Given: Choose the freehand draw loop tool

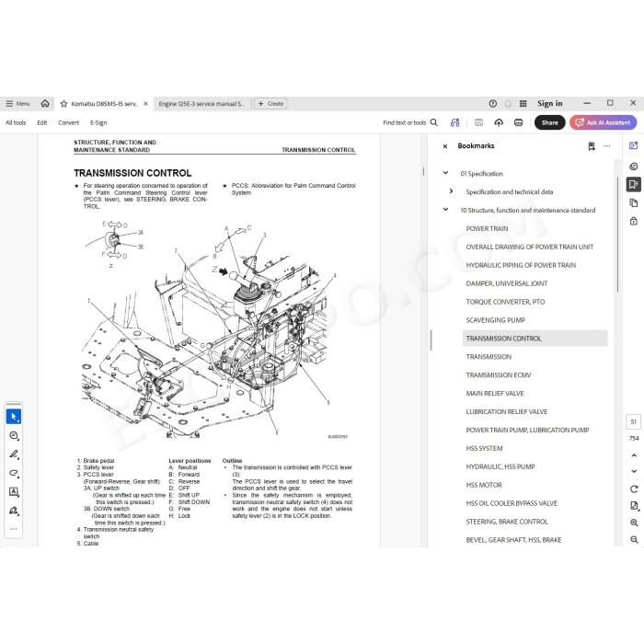Looking at the screenshot, I should pos(14,473).
